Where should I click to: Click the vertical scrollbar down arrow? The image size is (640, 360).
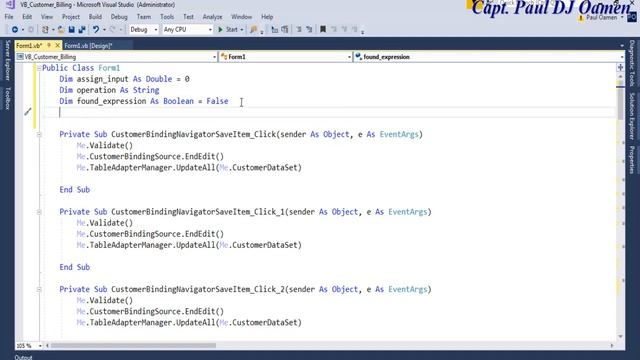[x=620, y=337]
